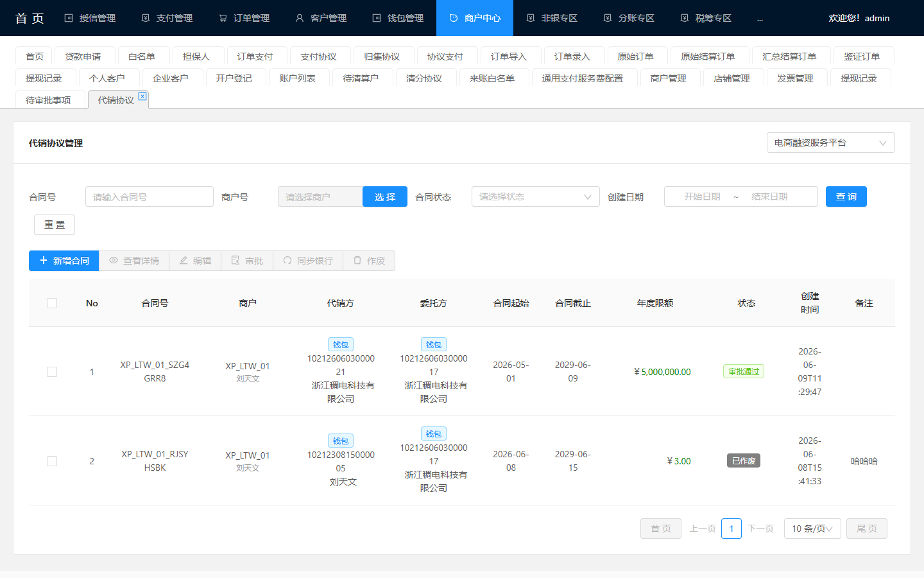Viewport: 924px width, 578px height.
Task: Open the 待审批事项 tab
Action: coord(49,100)
